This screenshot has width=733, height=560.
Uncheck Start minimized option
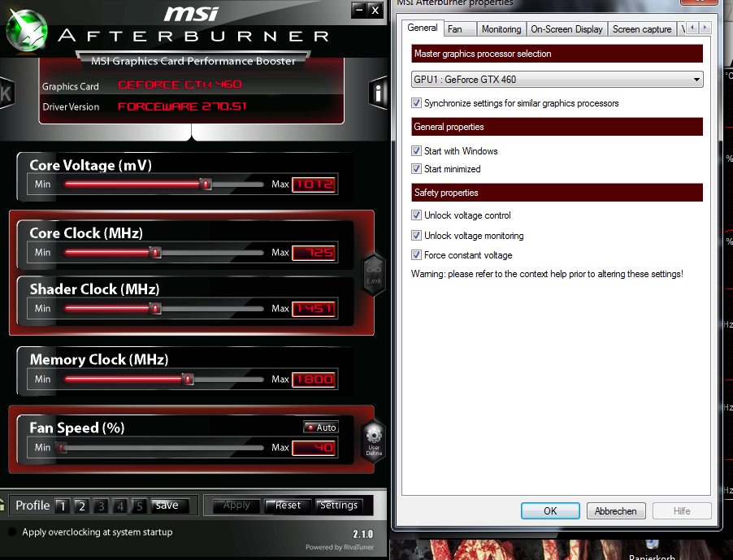click(x=416, y=168)
